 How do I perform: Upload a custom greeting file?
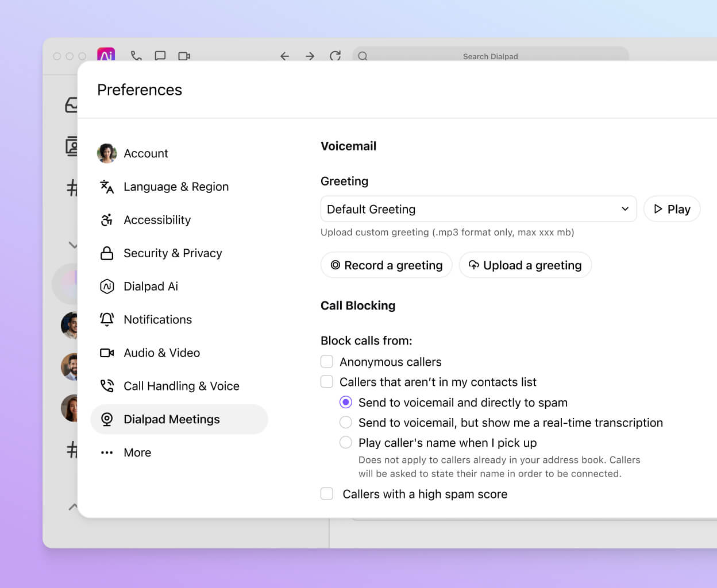[x=525, y=265]
